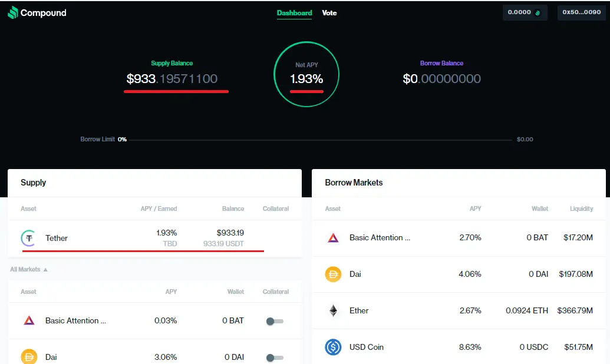
Task: Click Basic Attention icon in Borrow Markets
Action: pyautogui.click(x=333, y=237)
